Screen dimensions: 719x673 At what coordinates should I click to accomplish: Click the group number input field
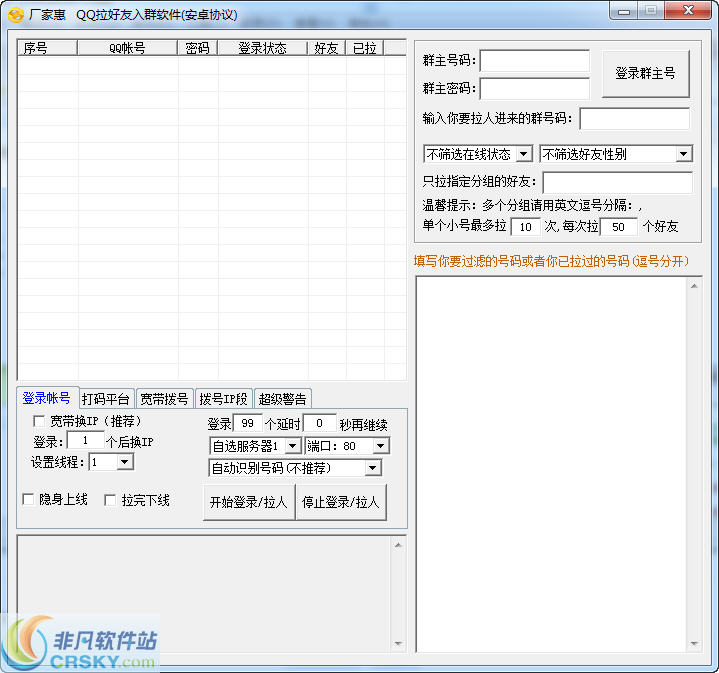pyautogui.click(x=635, y=119)
